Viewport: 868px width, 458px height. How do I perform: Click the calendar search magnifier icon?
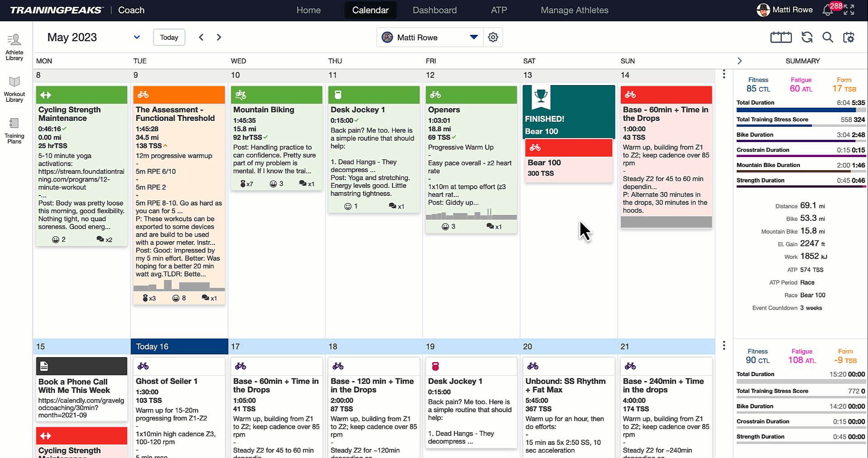[827, 38]
